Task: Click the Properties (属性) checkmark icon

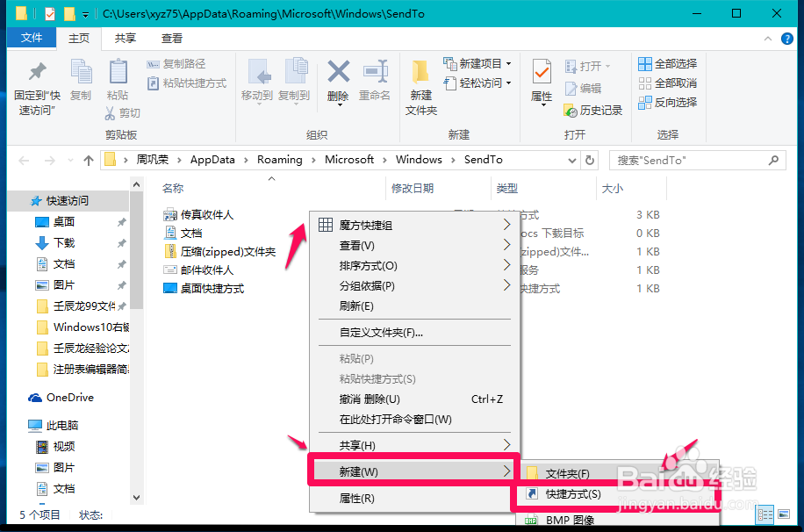Action: tap(542, 72)
